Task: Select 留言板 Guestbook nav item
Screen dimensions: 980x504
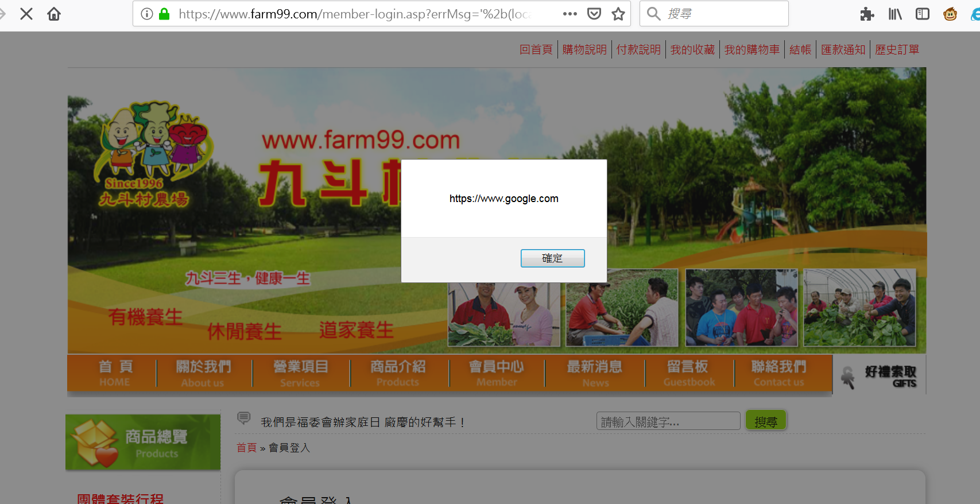Action: (x=688, y=373)
